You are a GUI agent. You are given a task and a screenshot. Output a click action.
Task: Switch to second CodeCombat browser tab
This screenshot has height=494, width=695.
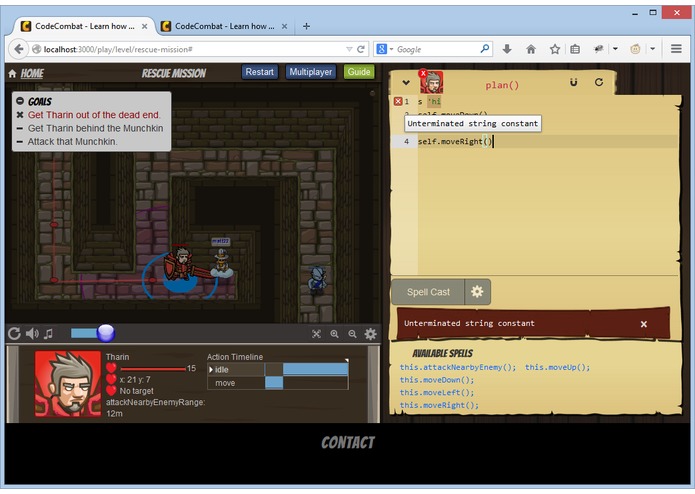(224, 26)
